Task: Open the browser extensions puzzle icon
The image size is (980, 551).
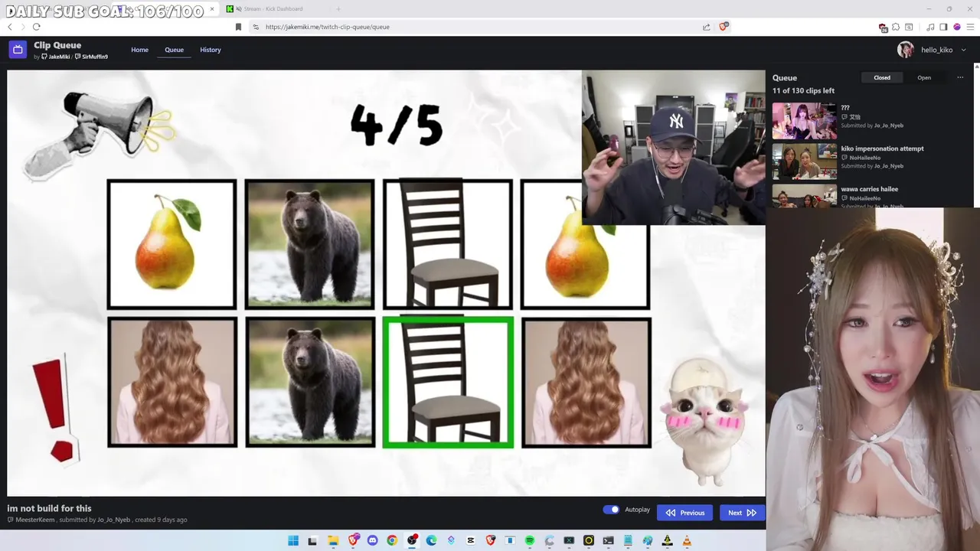Action: coord(896,27)
